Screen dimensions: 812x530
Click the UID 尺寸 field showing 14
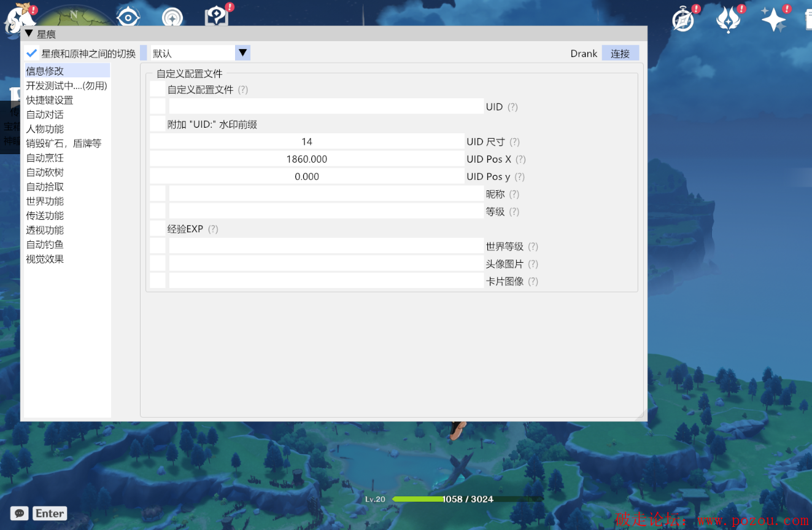[x=307, y=141]
